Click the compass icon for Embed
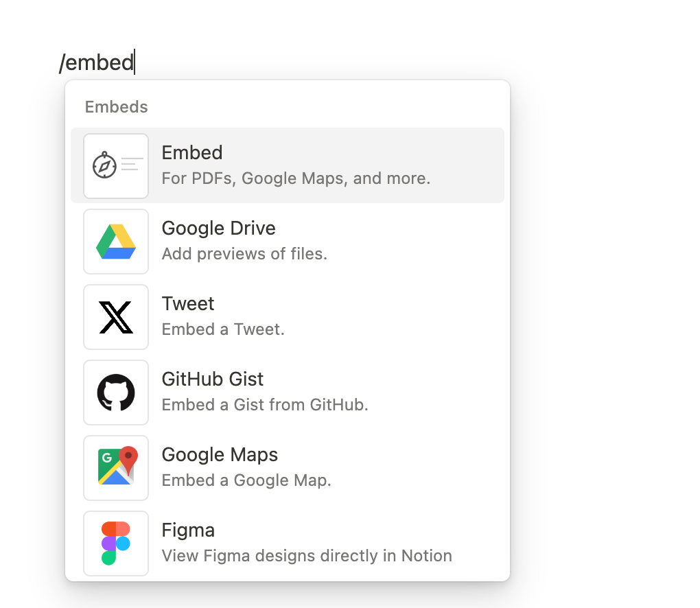700x608 pixels. pos(115,165)
